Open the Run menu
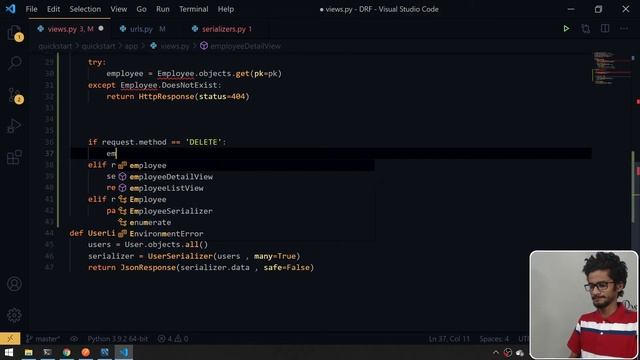The width and height of the screenshot is (640, 360). click(162, 9)
